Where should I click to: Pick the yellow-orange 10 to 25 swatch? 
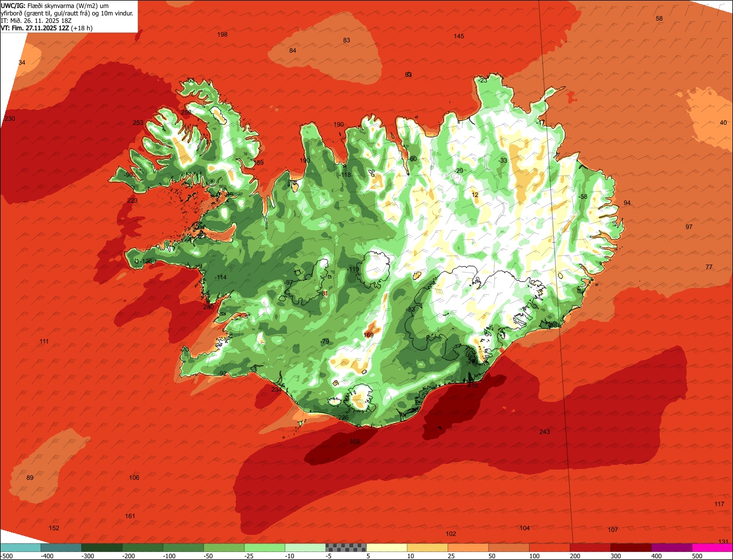427,547
